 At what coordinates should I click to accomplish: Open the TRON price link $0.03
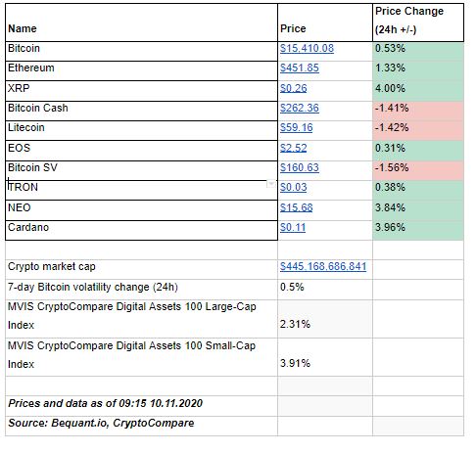tap(293, 187)
